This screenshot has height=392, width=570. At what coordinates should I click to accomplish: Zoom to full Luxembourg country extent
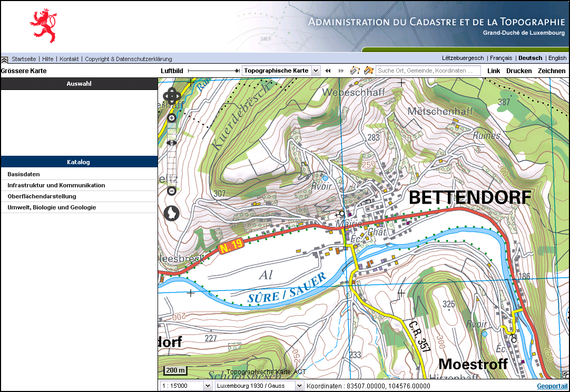pyautogui.click(x=172, y=213)
